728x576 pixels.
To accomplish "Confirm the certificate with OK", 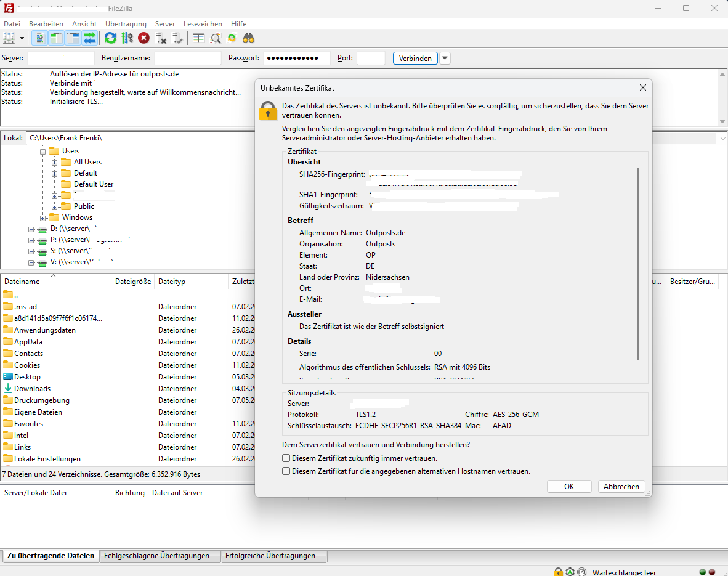I will [x=569, y=486].
